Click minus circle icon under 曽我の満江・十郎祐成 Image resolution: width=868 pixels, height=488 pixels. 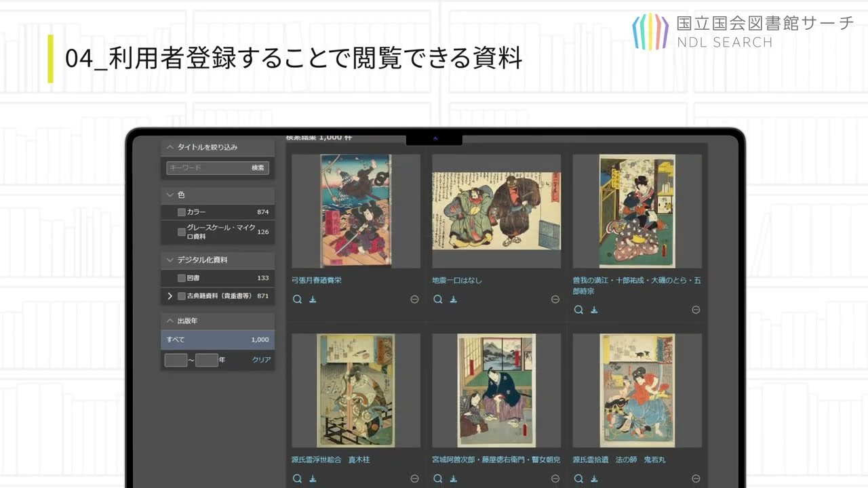pos(696,310)
